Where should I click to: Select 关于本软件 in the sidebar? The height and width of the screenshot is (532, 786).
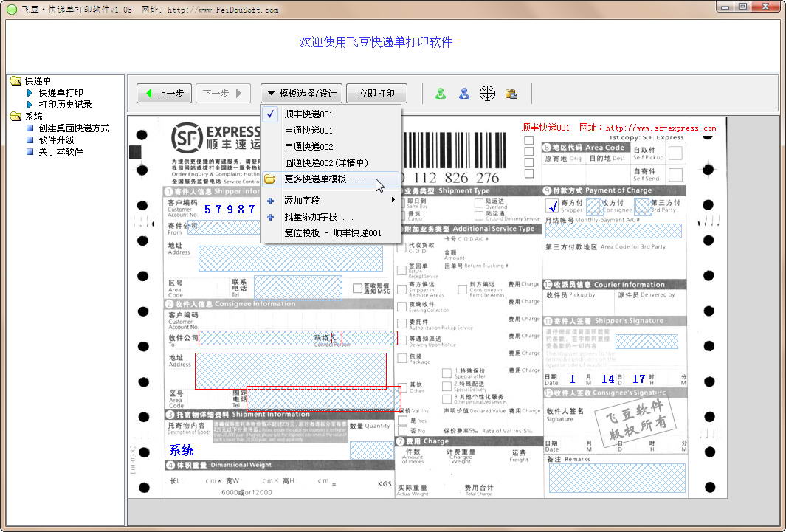[61, 151]
